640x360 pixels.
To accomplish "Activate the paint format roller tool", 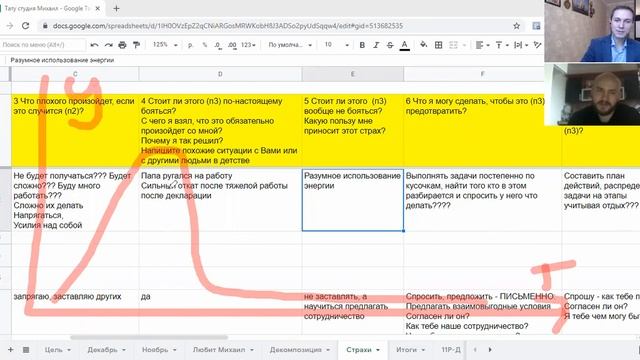I will 136,45.
